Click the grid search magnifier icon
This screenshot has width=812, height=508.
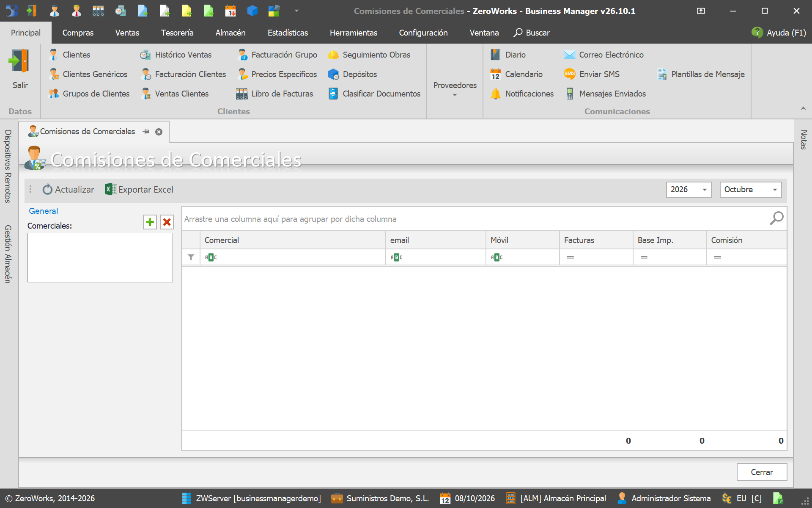776,218
